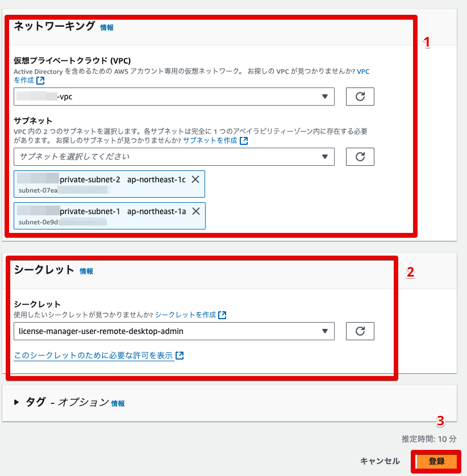467x476 pixels.
Task: Open サブネットを作成 link
Action: point(210,140)
